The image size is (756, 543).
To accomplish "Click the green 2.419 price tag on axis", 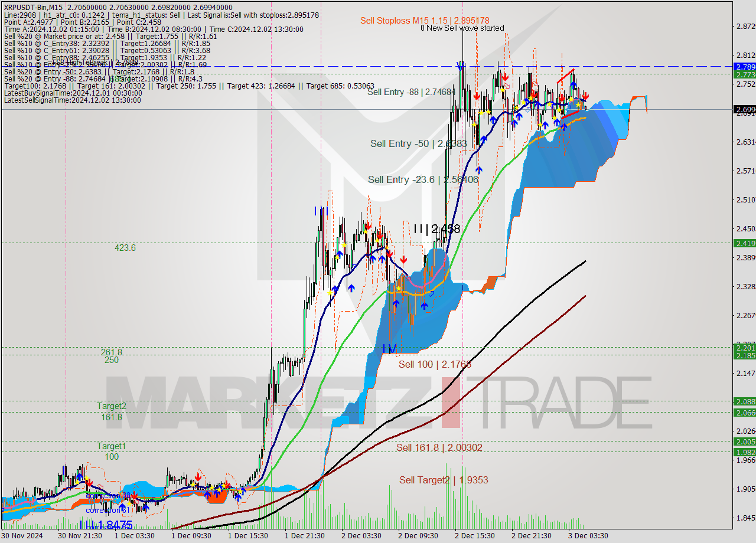I will click(744, 243).
